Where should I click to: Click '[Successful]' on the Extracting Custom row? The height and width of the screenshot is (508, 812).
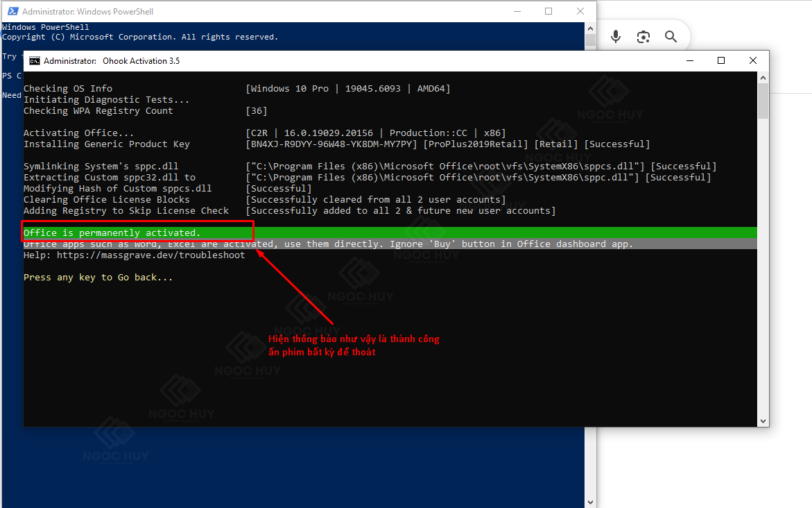pos(678,177)
